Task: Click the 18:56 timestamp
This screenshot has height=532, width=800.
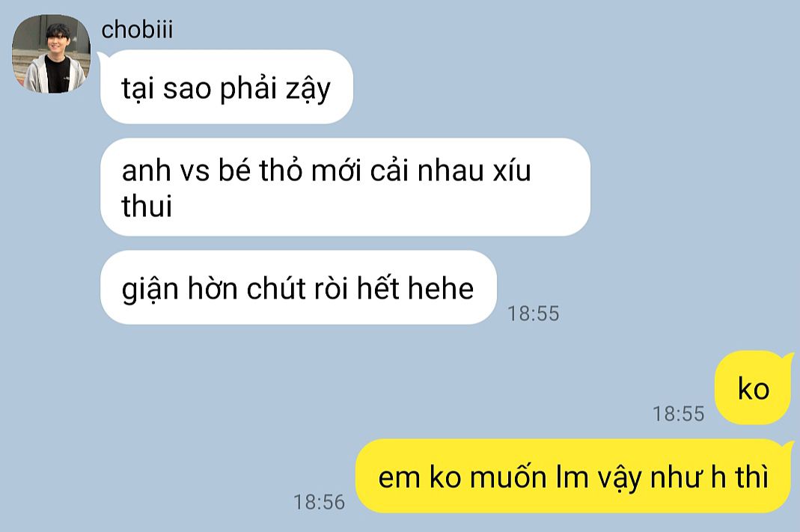Action: click(x=320, y=502)
